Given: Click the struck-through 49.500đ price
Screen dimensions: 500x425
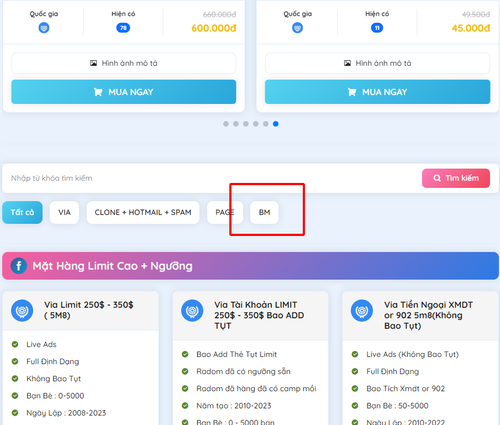Looking at the screenshot, I should (x=476, y=14).
